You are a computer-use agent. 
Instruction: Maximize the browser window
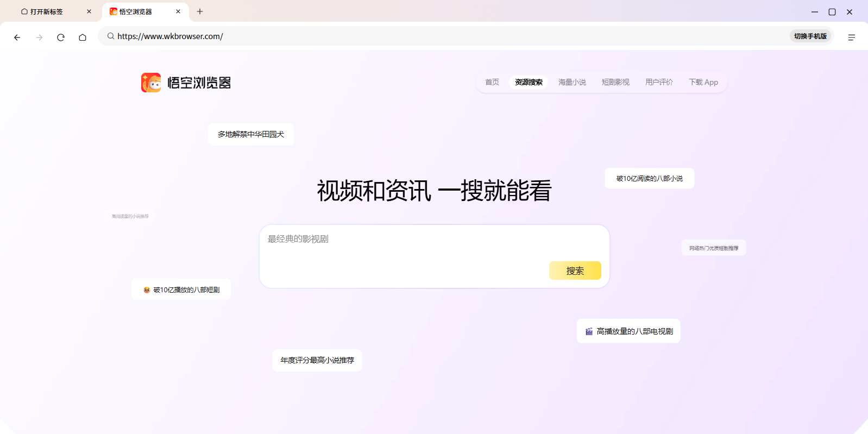832,11
